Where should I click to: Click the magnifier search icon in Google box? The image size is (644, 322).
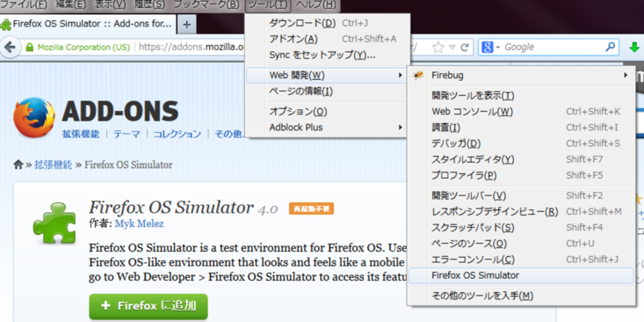[x=610, y=48]
